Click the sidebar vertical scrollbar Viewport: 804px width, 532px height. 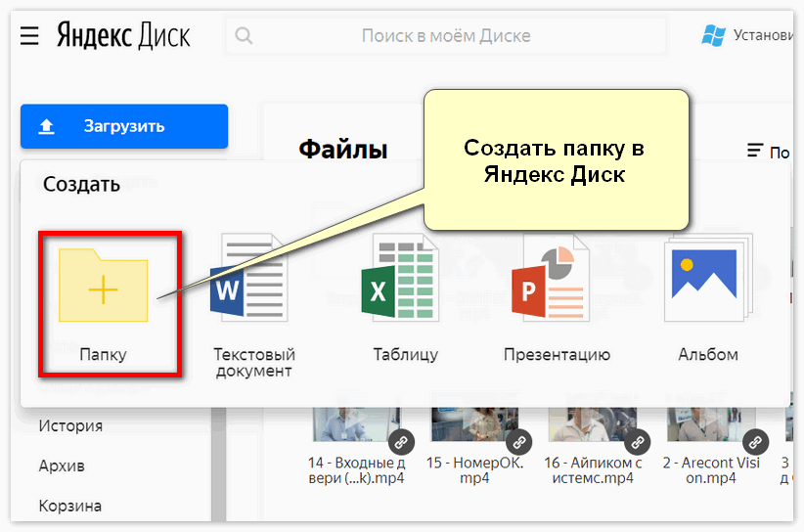(x=219, y=465)
